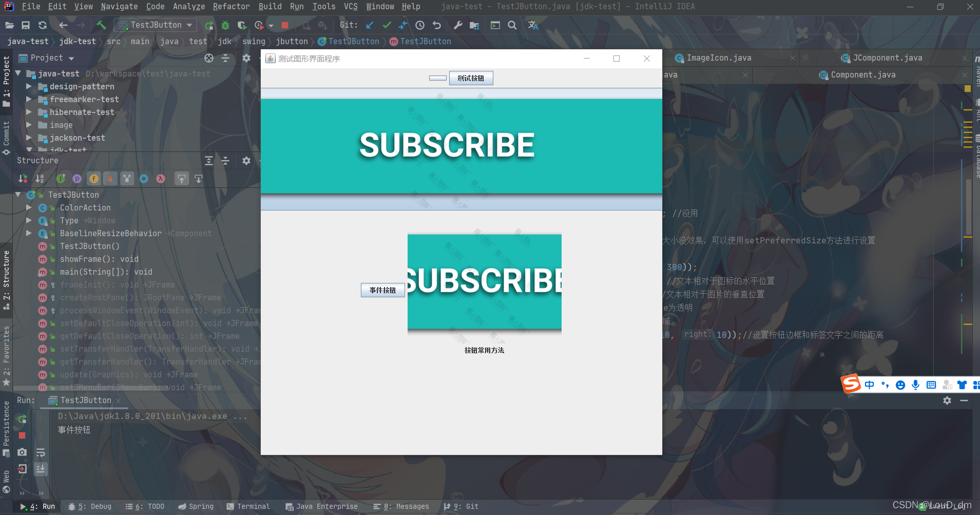Viewport: 980px width, 515px height.
Task: Open the TestJButton run configuration dropdown
Action: [x=156, y=25]
